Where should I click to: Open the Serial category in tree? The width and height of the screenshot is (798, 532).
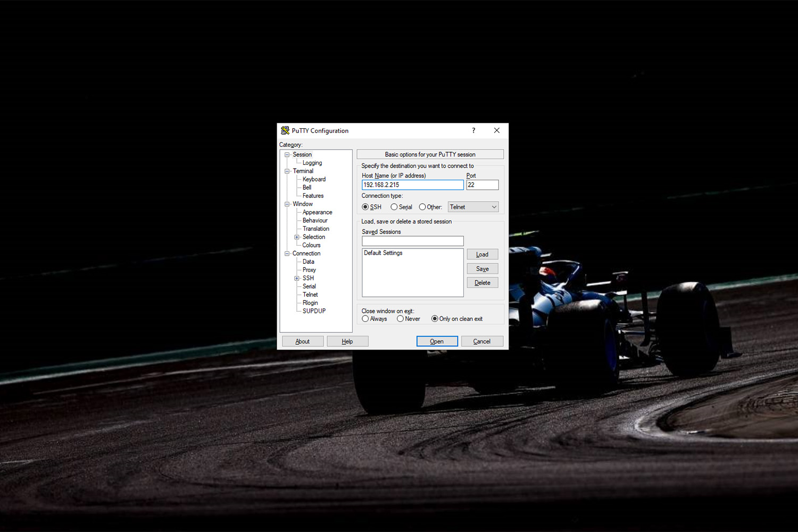[x=309, y=287]
